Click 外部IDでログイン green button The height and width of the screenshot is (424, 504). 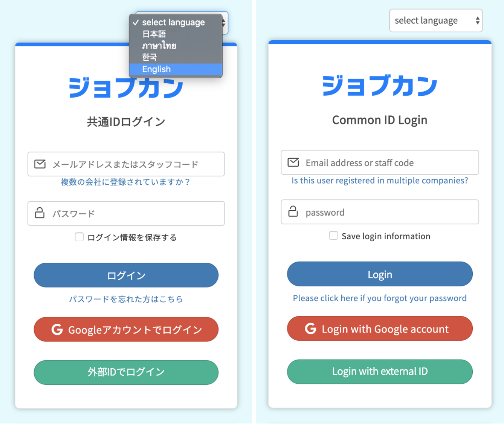(x=126, y=372)
